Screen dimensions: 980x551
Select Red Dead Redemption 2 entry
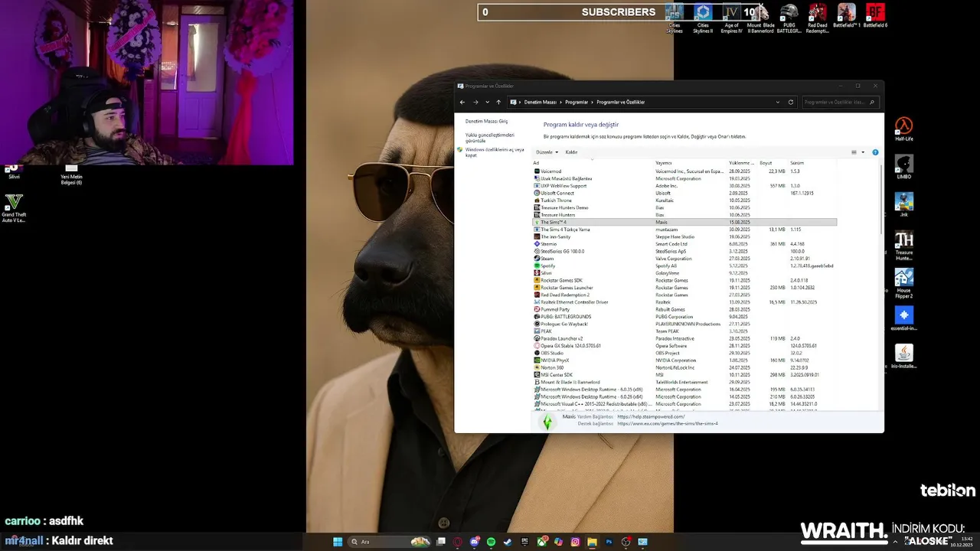684,295
